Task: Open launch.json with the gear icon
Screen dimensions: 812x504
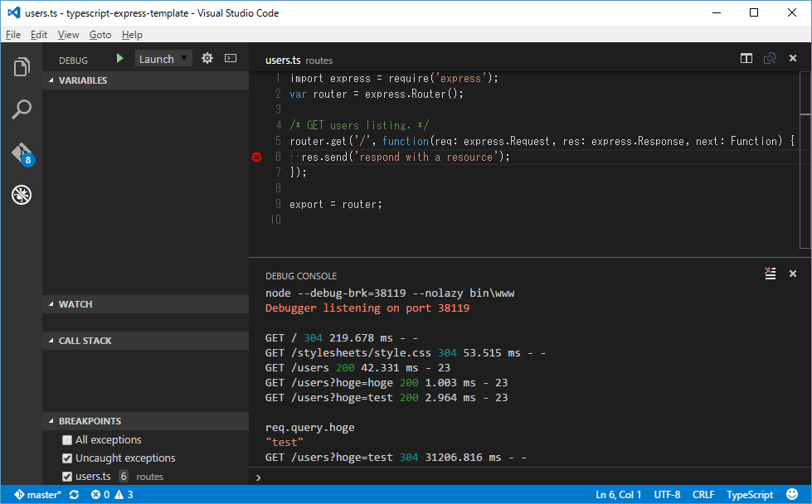Action: point(207,58)
